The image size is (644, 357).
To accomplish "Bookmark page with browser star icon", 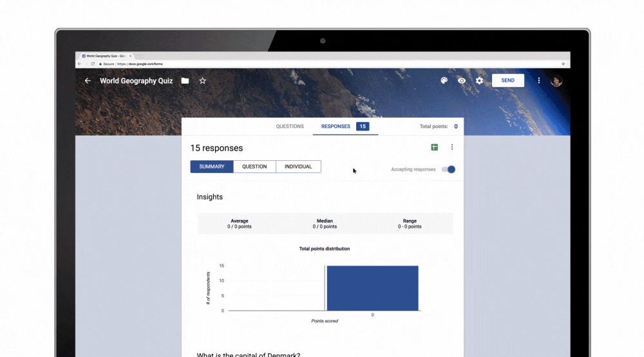I will (563, 64).
